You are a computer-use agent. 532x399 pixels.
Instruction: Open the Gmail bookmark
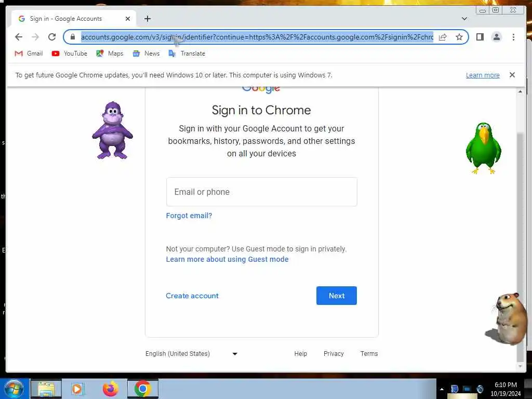click(29, 54)
